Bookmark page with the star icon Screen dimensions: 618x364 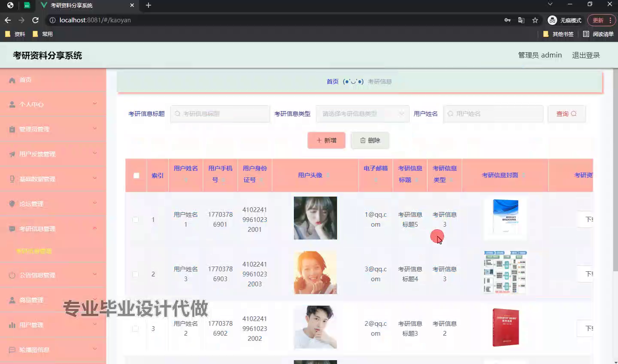click(x=535, y=20)
